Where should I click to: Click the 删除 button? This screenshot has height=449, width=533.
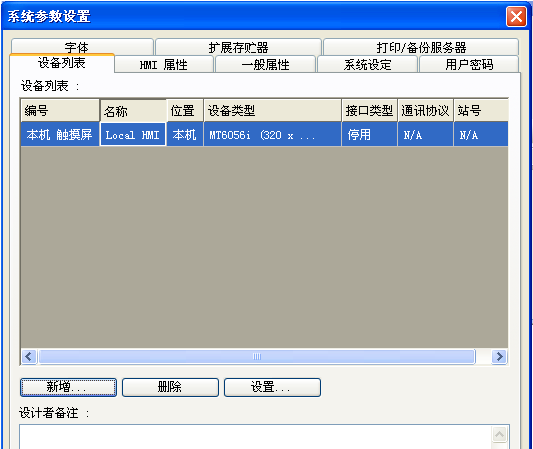(x=170, y=387)
